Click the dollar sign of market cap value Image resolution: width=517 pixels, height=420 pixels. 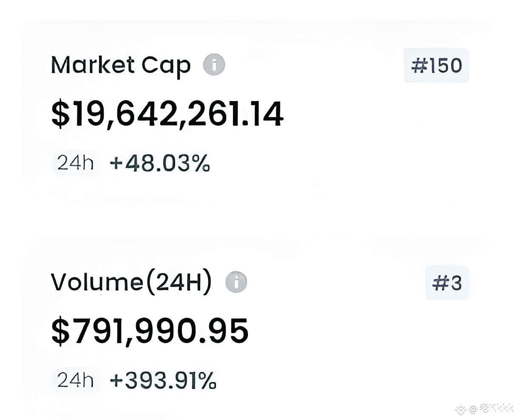click(x=60, y=114)
